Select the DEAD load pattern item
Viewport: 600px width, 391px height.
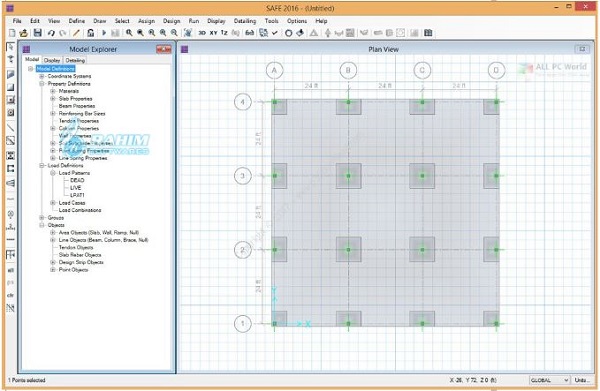(x=77, y=180)
